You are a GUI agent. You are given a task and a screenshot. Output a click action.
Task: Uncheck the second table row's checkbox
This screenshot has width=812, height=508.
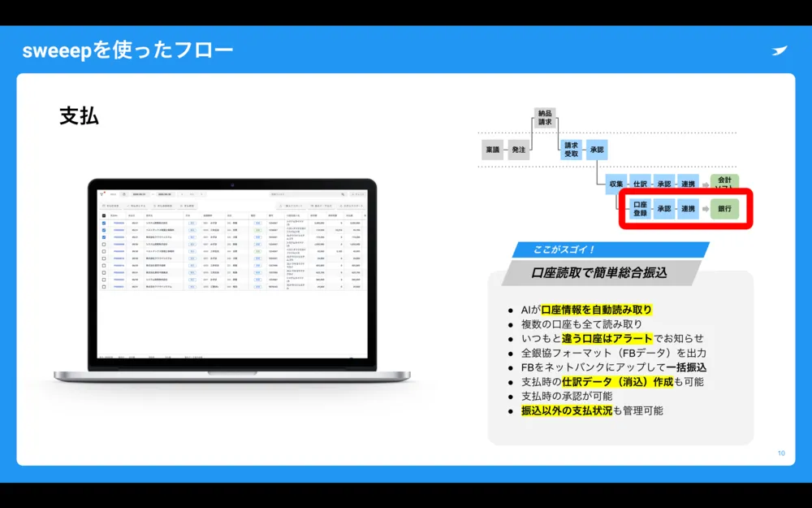[104, 230]
